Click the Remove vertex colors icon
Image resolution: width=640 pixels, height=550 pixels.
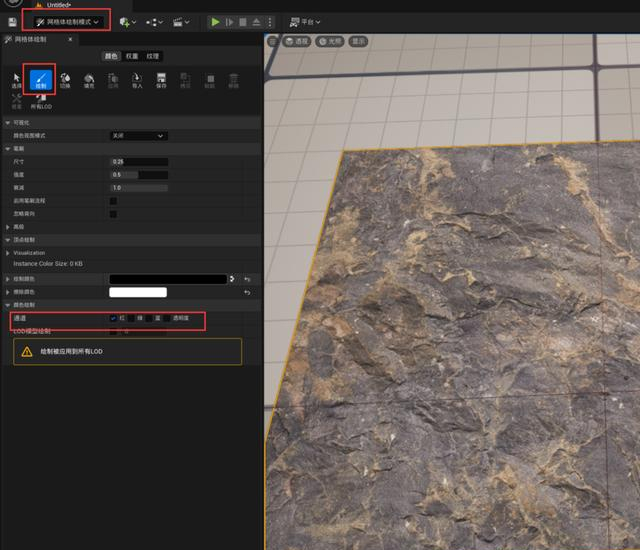pyautogui.click(x=233, y=80)
